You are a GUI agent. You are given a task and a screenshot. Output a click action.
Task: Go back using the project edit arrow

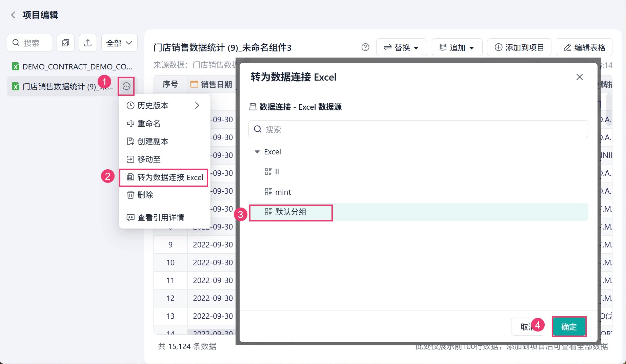[13, 15]
